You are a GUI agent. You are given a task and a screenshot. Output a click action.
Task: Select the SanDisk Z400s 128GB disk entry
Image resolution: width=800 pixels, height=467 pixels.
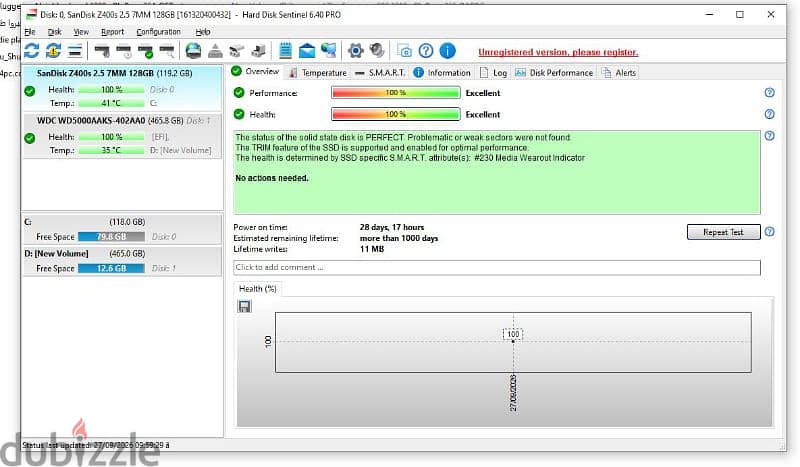click(x=122, y=88)
